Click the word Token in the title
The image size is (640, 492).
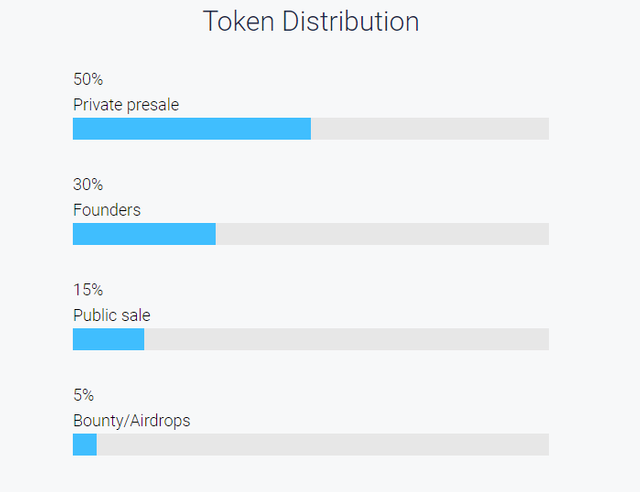pos(238,21)
